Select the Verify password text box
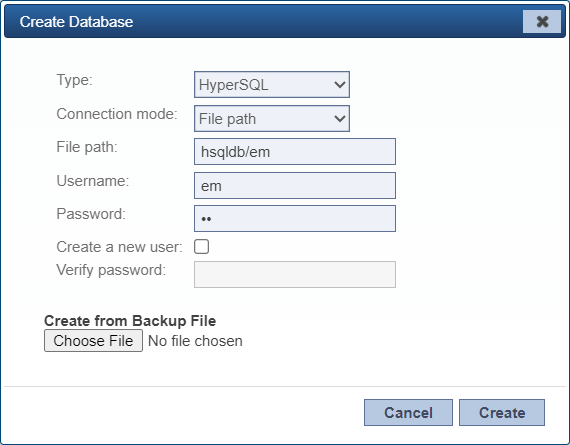Image resolution: width=570 pixels, height=445 pixels. 295,274
